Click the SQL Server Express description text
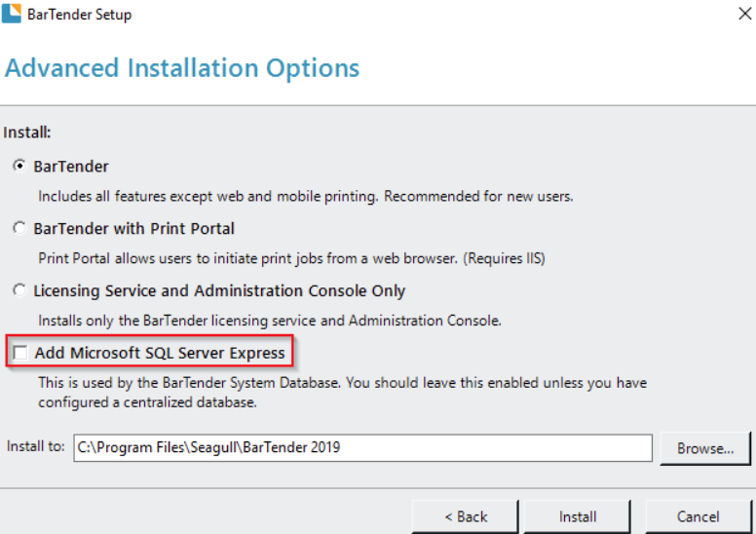Viewport: 756px width, 534px height. [x=342, y=392]
